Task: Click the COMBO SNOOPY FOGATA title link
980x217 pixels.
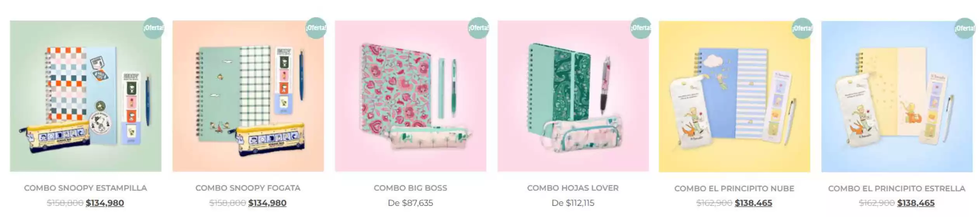Action: click(x=248, y=188)
